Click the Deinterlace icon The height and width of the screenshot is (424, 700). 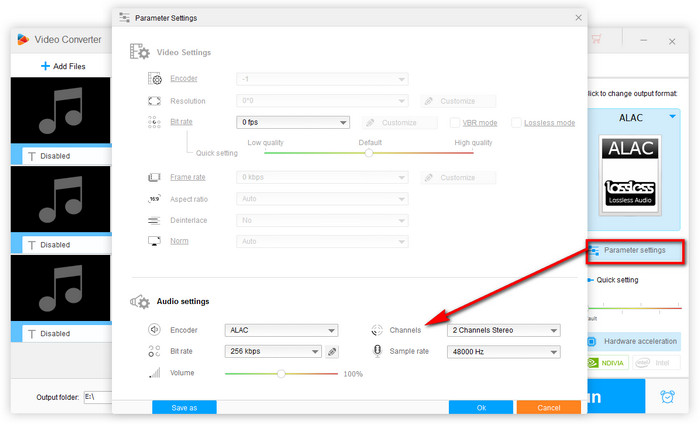154,220
